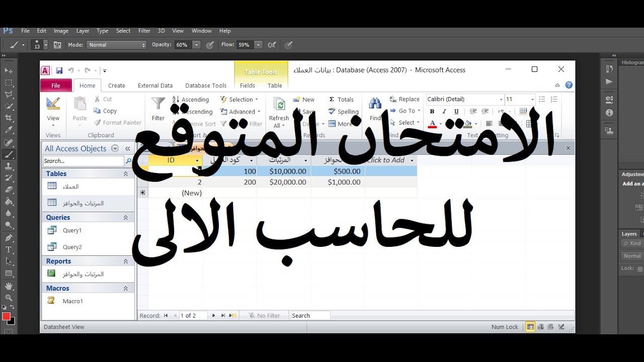Select the Brush tool in the toolbox
644x362 pixels.
tap(9, 155)
